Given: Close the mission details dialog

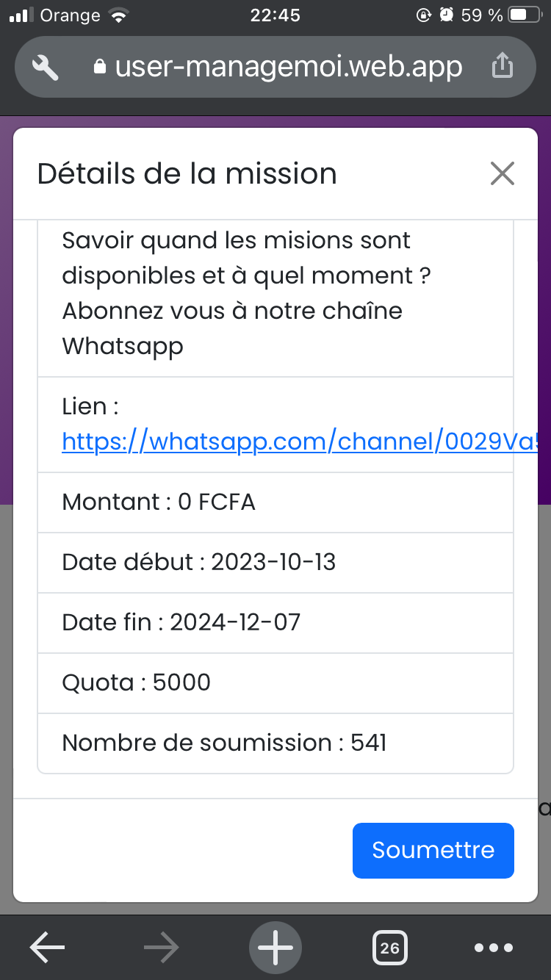Looking at the screenshot, I should [x=503, y=174].
